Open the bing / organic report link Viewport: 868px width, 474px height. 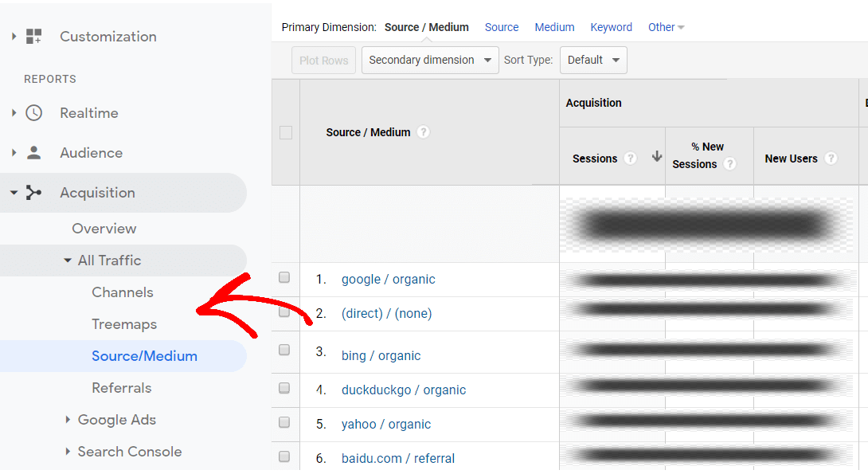point(381,355)
